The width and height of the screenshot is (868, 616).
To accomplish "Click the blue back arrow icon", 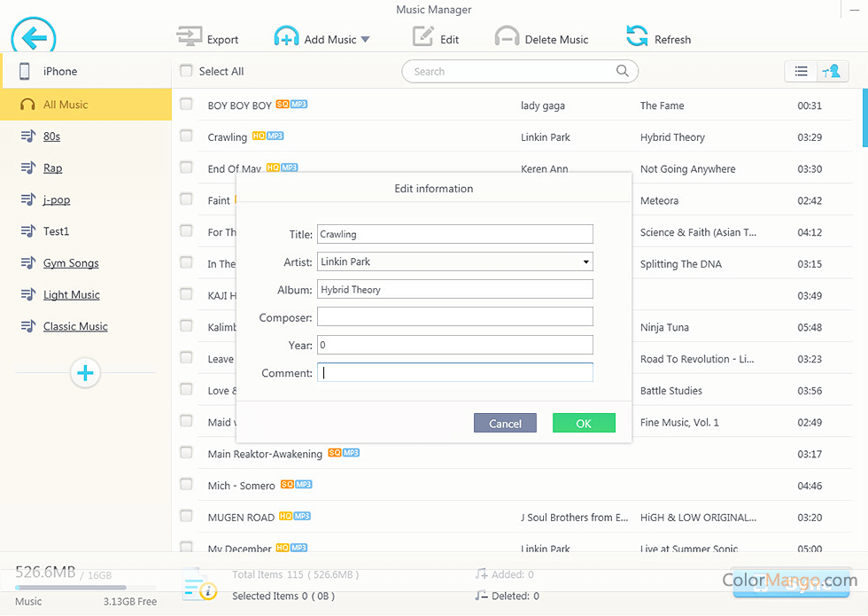I will 34,38.
